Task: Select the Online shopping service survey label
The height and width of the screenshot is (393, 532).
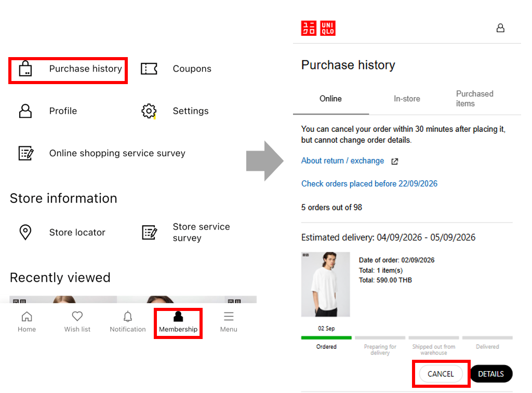Action: [x=117, y=153]
